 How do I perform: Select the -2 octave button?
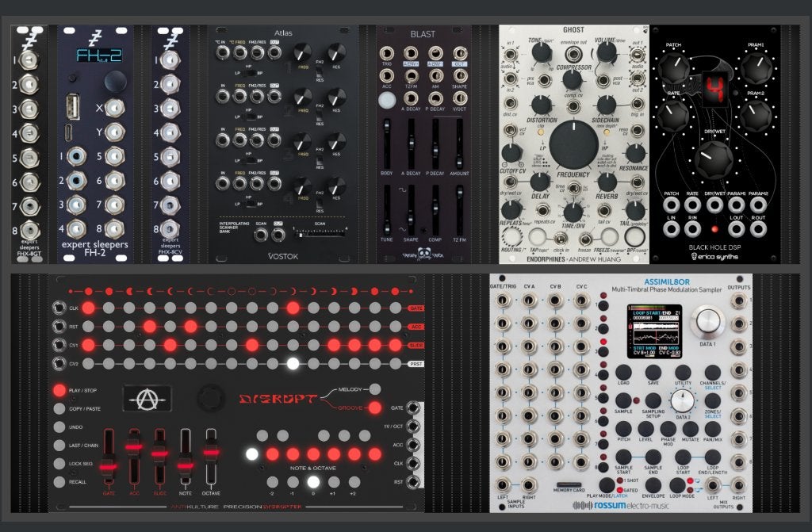(x=273, y=482)
